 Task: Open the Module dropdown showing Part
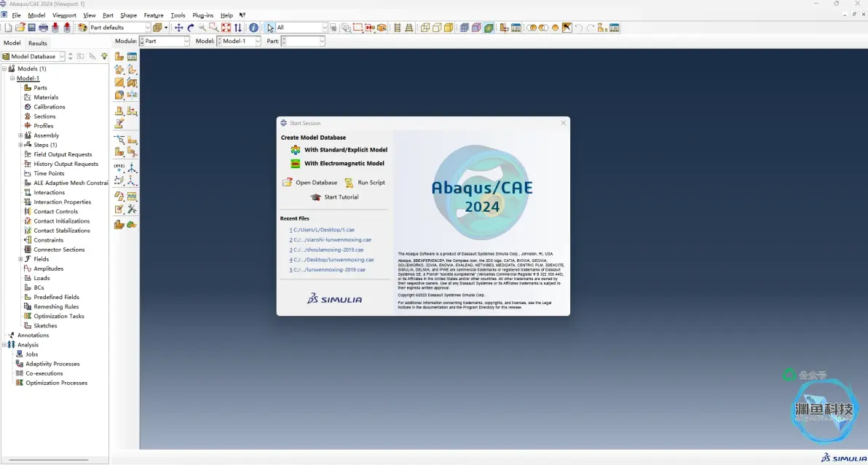pyautogui.click(x=165, y=41)
